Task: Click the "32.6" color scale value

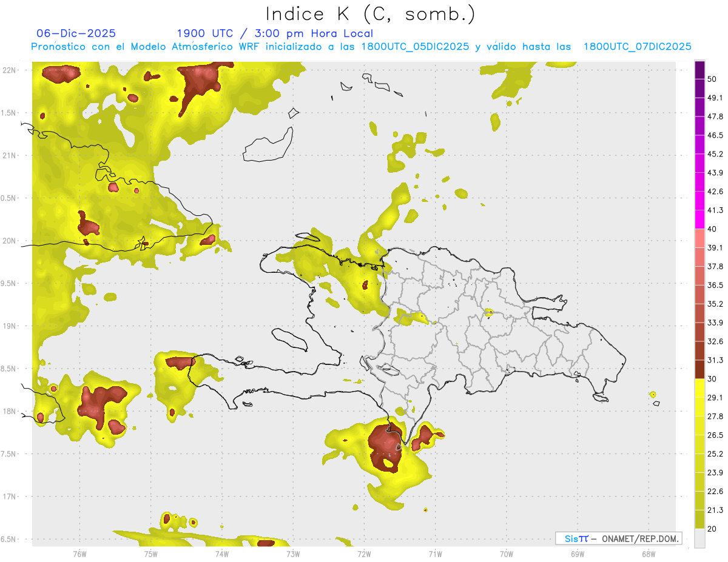Action: (715, 342)
